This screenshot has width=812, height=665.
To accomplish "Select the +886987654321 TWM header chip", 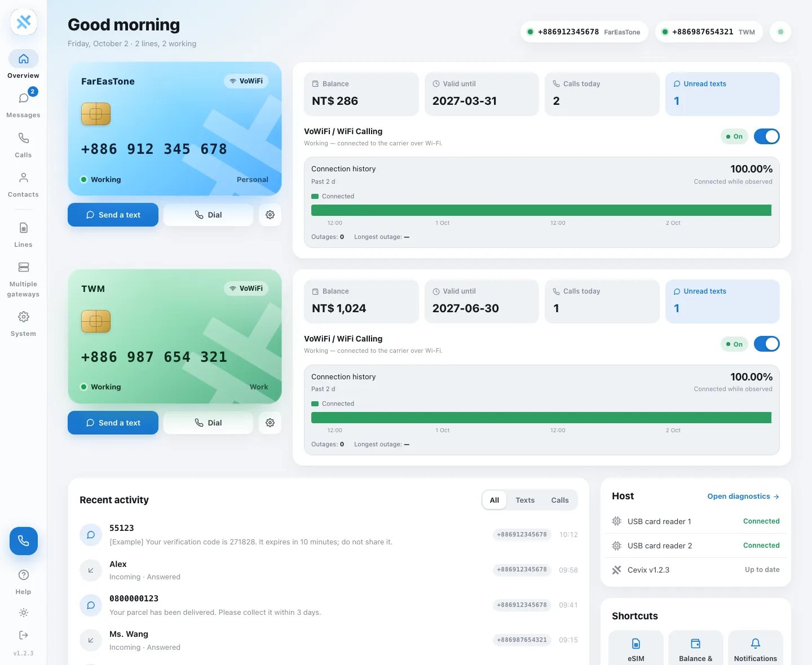I will [709, 32].
